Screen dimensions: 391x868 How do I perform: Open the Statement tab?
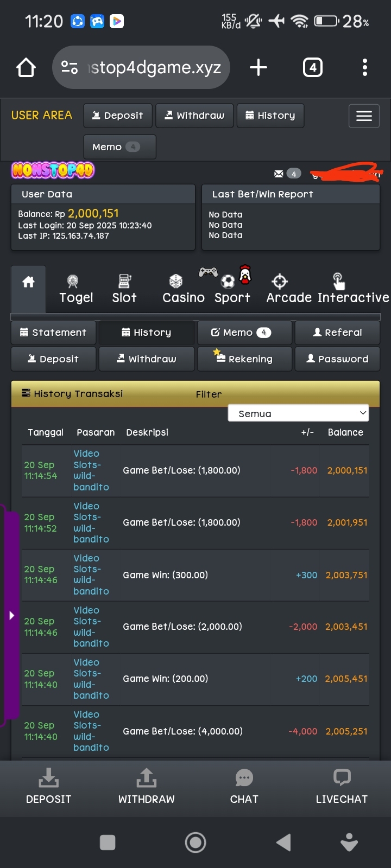(x=53, y=333)
